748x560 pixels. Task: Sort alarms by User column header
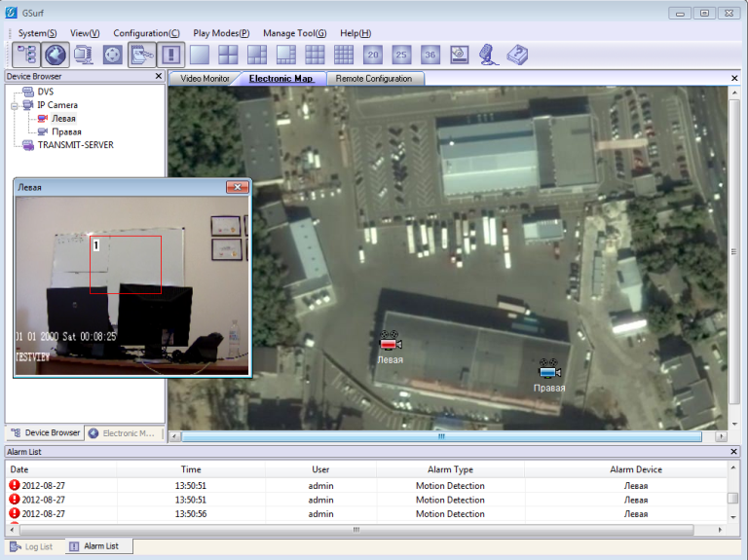click(x=320, y=469)
